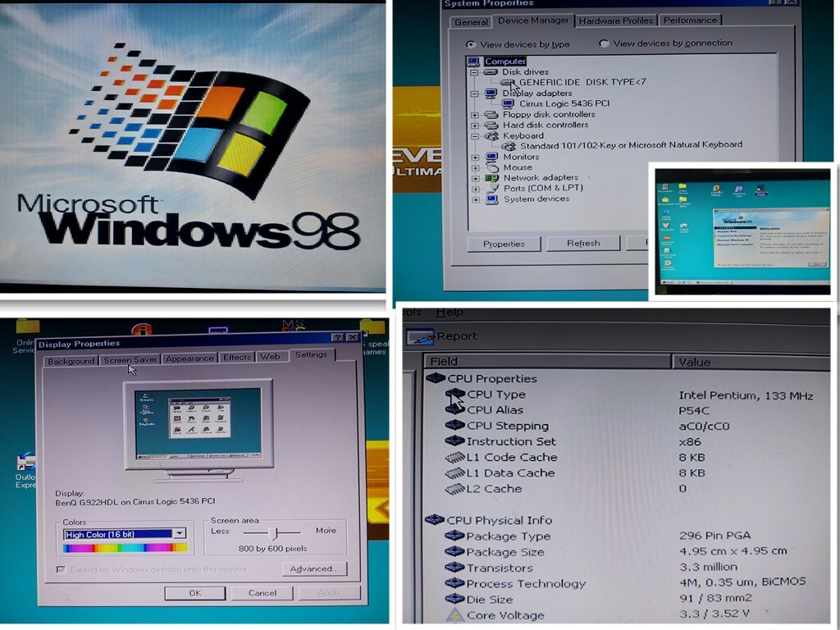Click the L2 Cache row icon
The width and height of the screenshot is (840, 630).
(454, 489)
